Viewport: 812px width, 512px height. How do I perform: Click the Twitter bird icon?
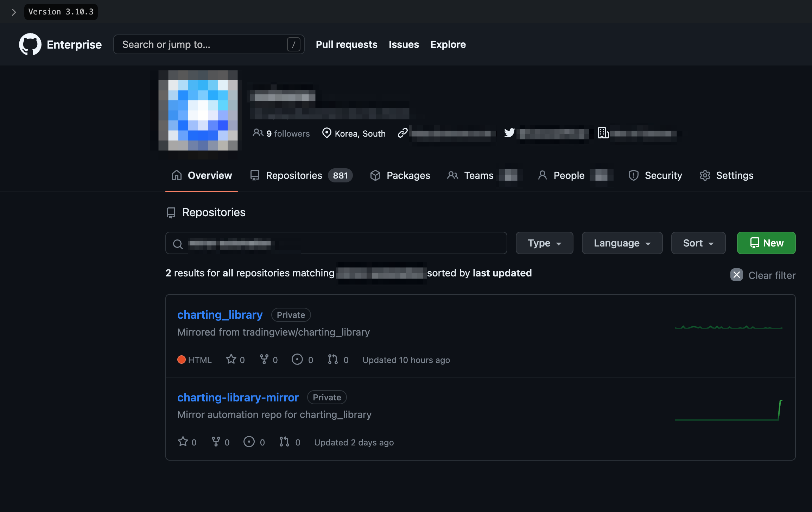(509, 133)
